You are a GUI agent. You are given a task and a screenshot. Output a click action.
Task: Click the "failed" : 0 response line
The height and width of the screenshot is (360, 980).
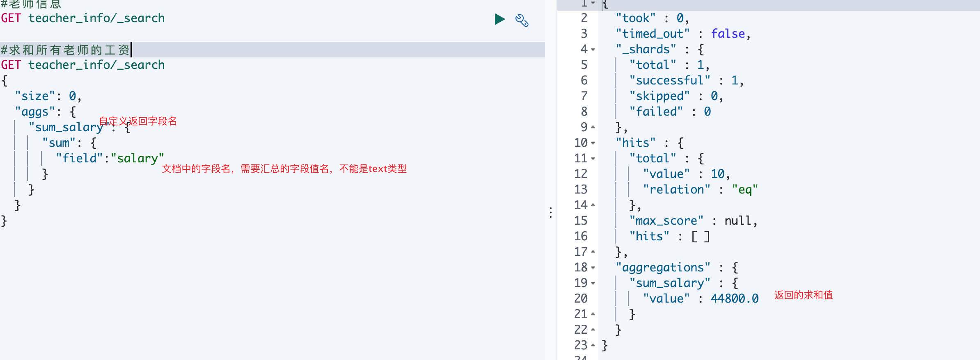tap(670, 112)
